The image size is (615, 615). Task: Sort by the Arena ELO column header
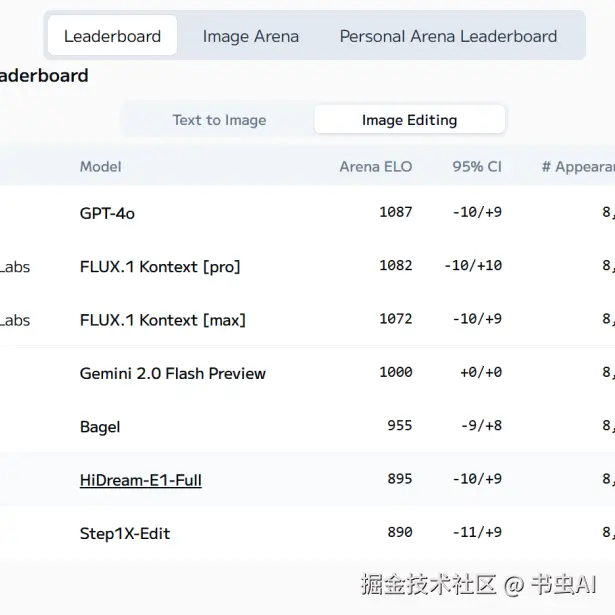point(376,167)
